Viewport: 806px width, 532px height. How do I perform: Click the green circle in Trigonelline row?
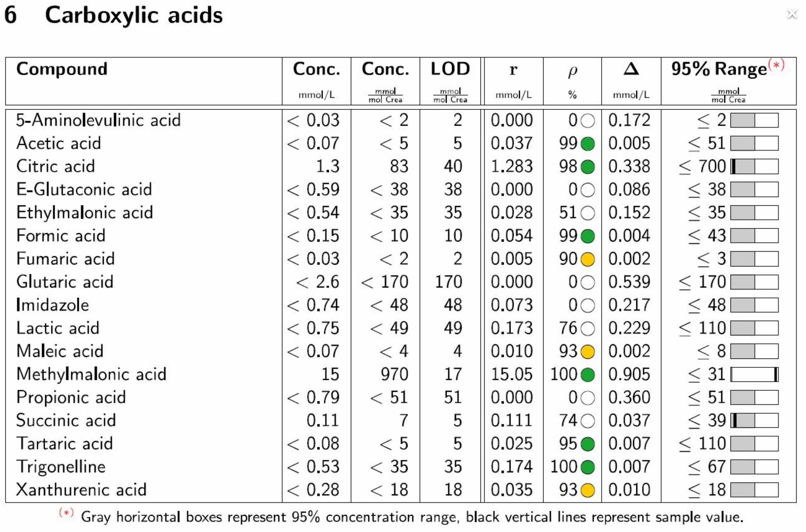pyautogui.click(x=588, y=467)
